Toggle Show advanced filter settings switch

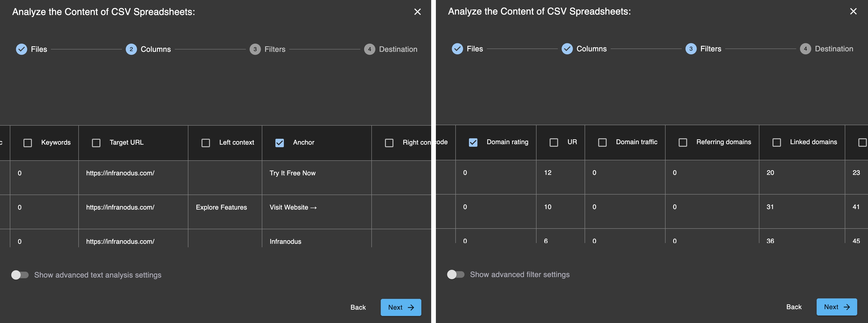[x=456, y=274]
